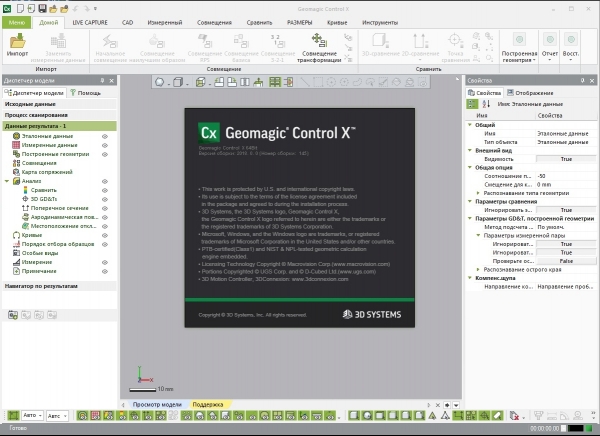The width and height of the screenshot is (600, 436).
Task: Click the first shape icon in viewport toolbar
Action: pyautogui.click(x=159, y=82)
